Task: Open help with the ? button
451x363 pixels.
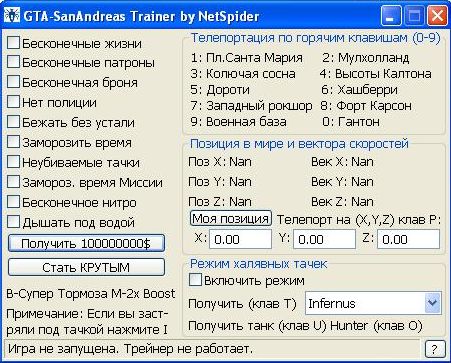Action: coord(435,349)
